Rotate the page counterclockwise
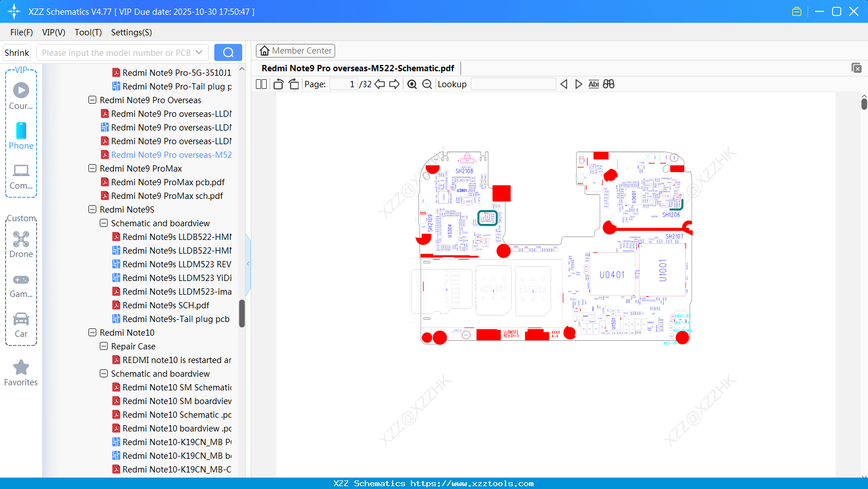Screen dimensions: 868x489 pyautogui.click(x=279, y=84)
